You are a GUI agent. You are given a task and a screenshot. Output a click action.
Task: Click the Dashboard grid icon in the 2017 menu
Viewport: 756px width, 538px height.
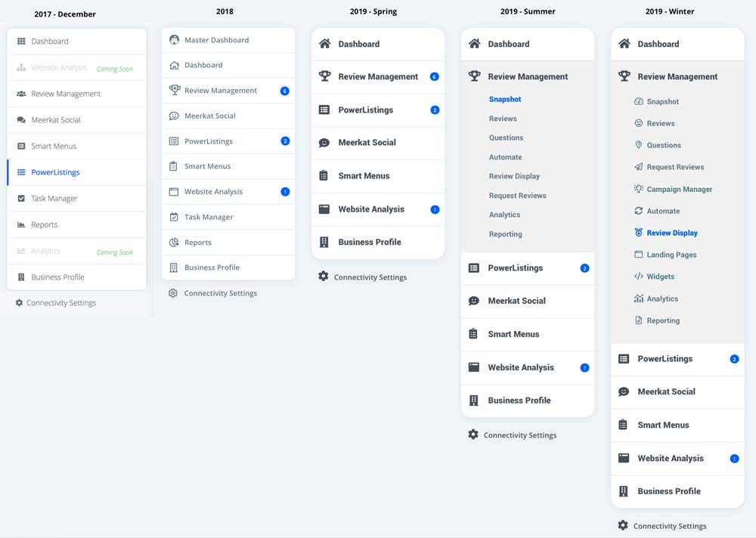click(21, 42)
